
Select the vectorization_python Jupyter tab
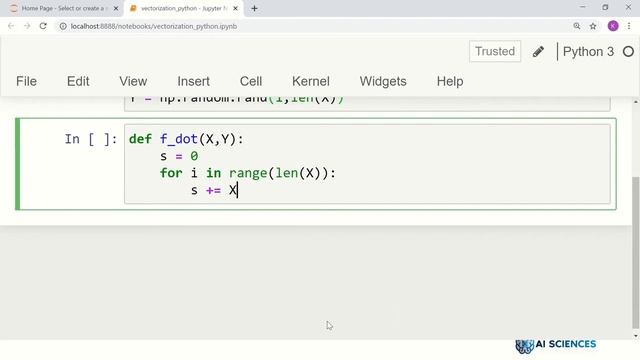point(184,8)
